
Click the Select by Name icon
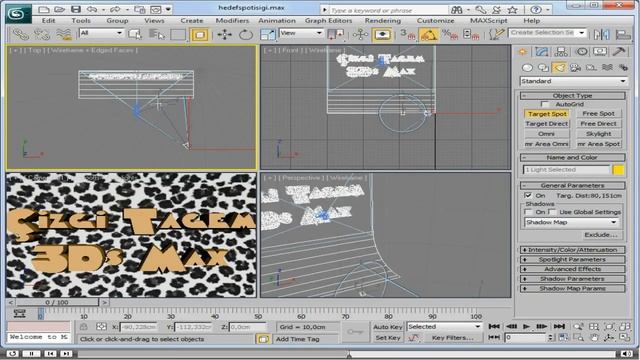pos(157,35)
